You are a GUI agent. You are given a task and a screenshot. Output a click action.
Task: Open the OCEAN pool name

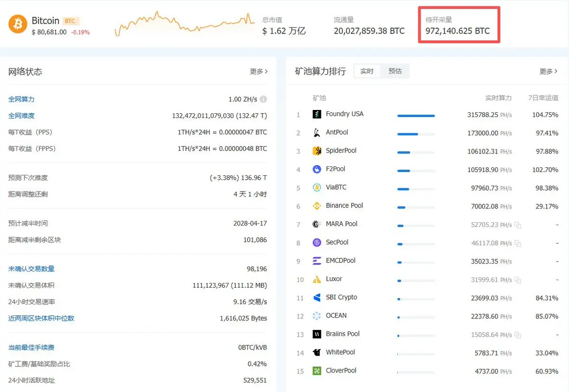pyautogui.click(x=336, y=315)
